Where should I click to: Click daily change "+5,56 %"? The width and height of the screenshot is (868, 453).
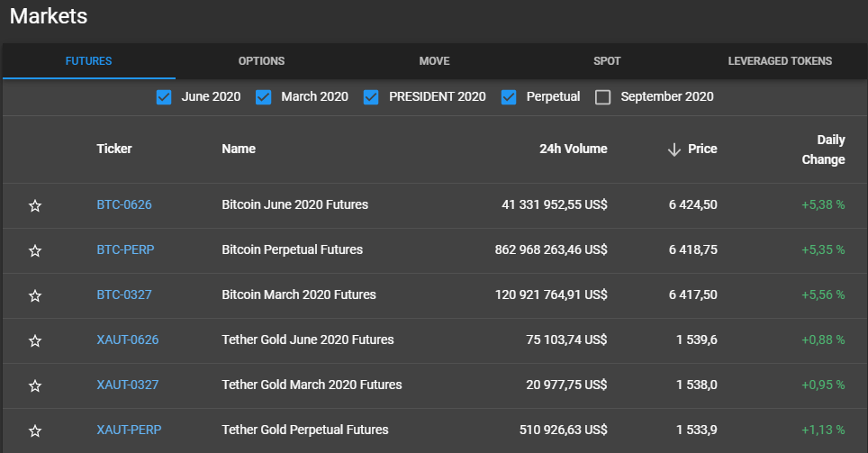tap(823, 294)
